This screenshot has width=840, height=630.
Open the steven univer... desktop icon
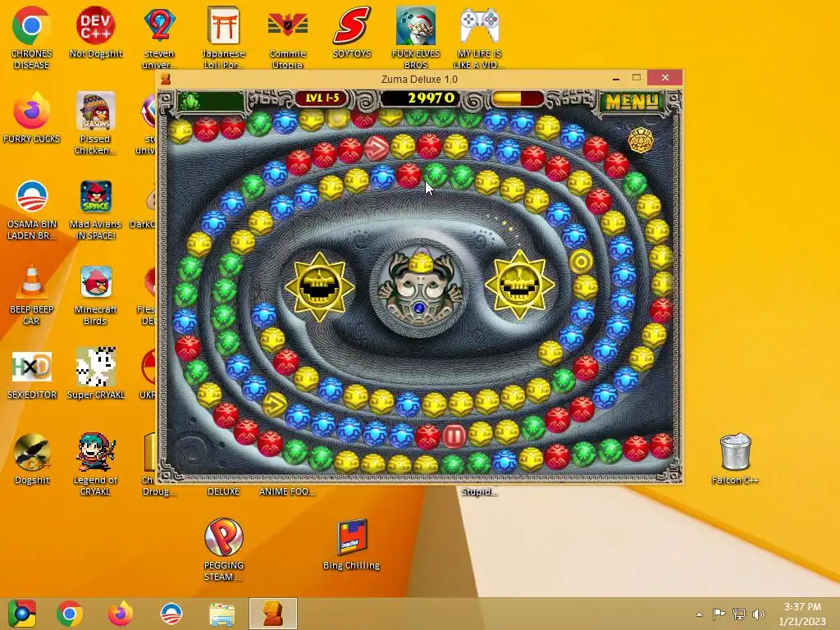(x=159, y=38)
